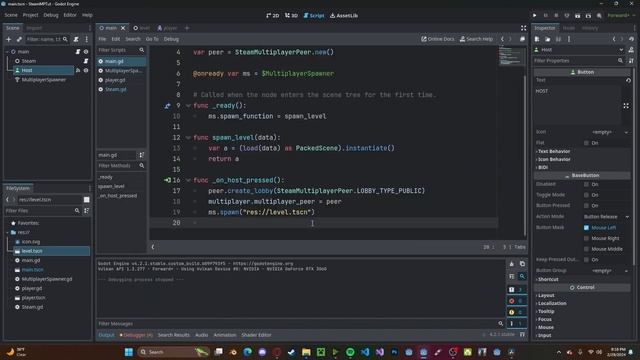The height and width of the screenshot is (360, 640).
Task: Toggle the Mouse Left button mask checkbox
Action: (587, 228)
